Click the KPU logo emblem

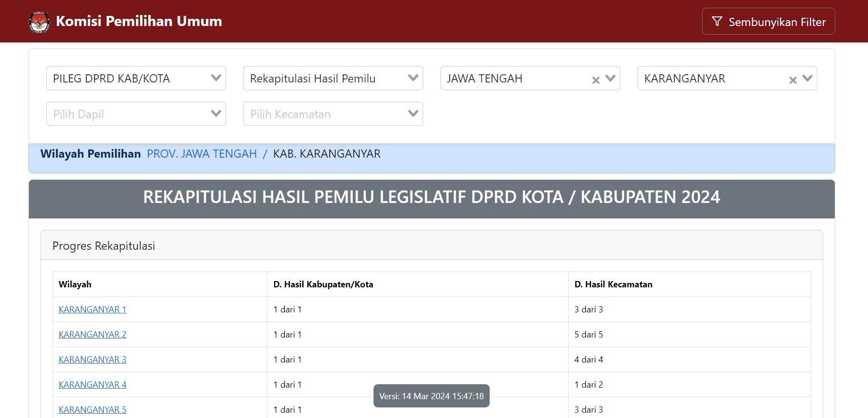pyautogui.click(x=39, y=22)
